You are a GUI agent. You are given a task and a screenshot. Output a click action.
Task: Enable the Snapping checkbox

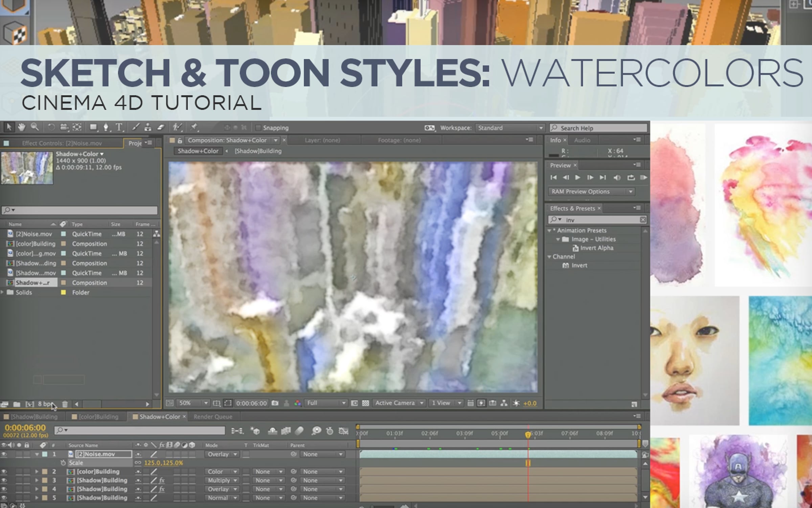pyautogui.click(x=258, y=128)
